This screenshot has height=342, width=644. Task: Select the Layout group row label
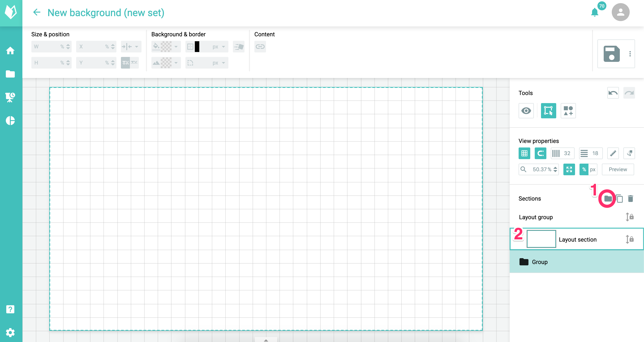click(536, 217)
